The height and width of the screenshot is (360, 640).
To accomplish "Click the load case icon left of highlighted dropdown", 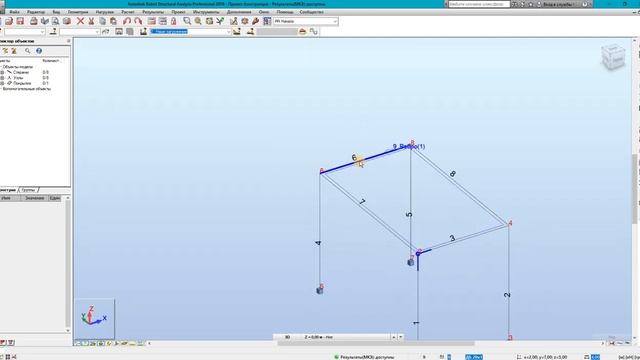I will point(143,32).
